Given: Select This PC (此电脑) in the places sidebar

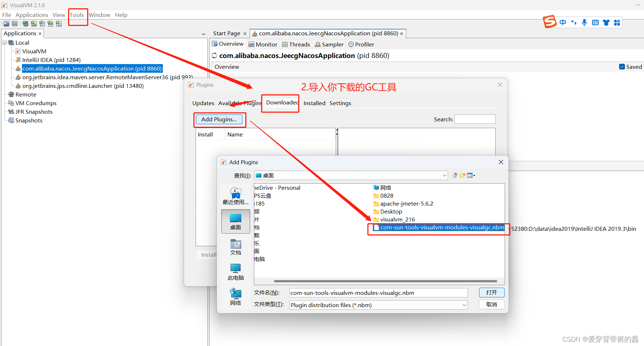Looking at the screenshot, I should 236,272.
